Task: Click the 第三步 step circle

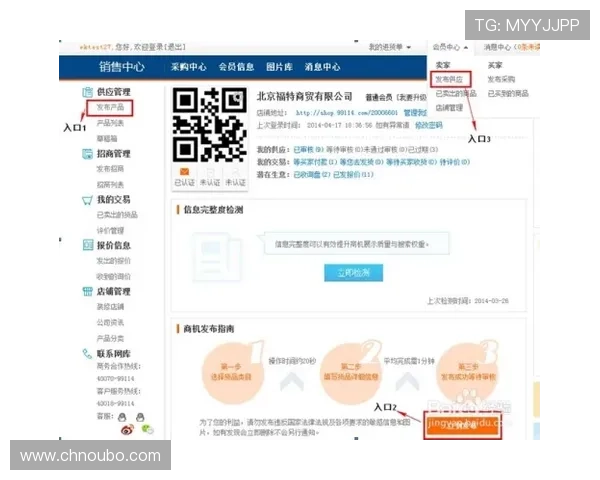Action: 468,372
